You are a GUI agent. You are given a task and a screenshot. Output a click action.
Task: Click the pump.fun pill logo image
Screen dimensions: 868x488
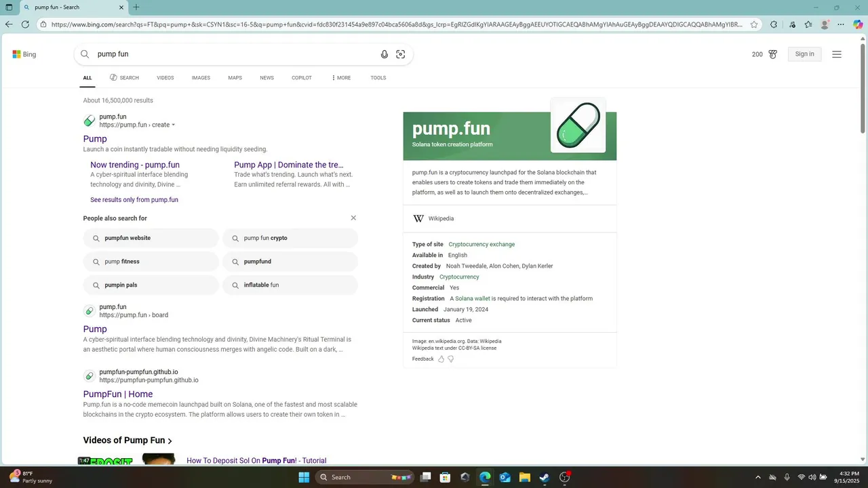(578, 125)
